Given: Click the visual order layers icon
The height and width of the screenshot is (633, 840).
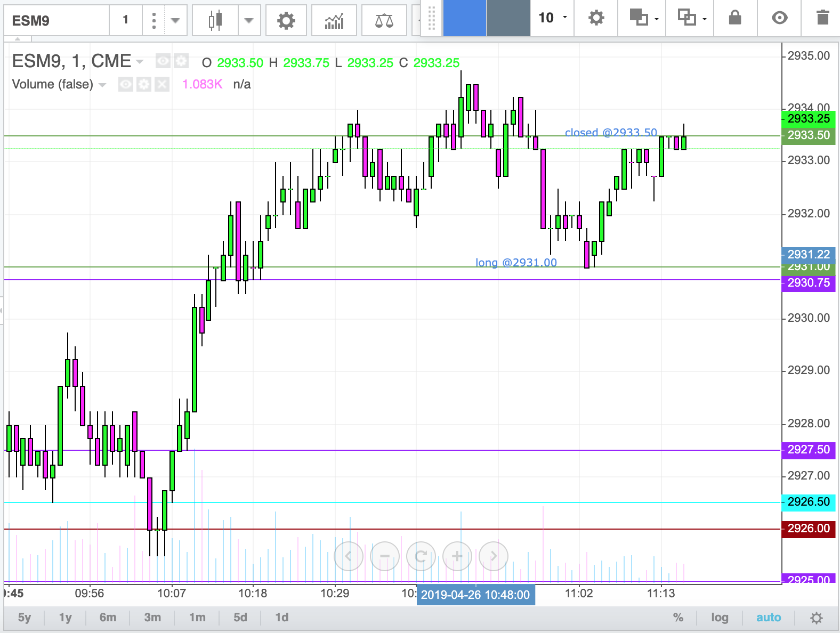Looking at the screenshot, I should 639,18.
